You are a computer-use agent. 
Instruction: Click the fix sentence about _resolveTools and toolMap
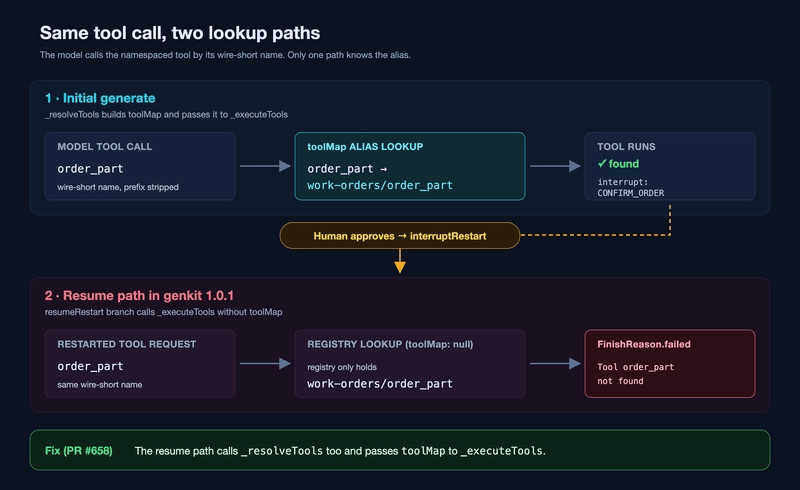pos(340,451)
